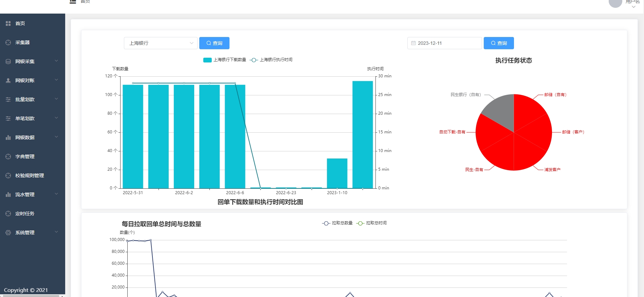Click the 自动下载-自有 pie label

[452, 132]
